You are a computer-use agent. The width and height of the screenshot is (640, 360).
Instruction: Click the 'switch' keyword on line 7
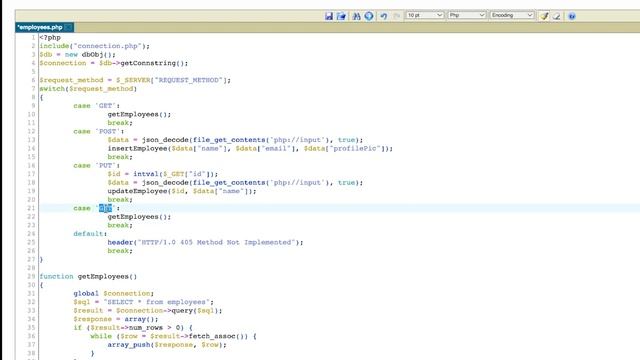52,89
